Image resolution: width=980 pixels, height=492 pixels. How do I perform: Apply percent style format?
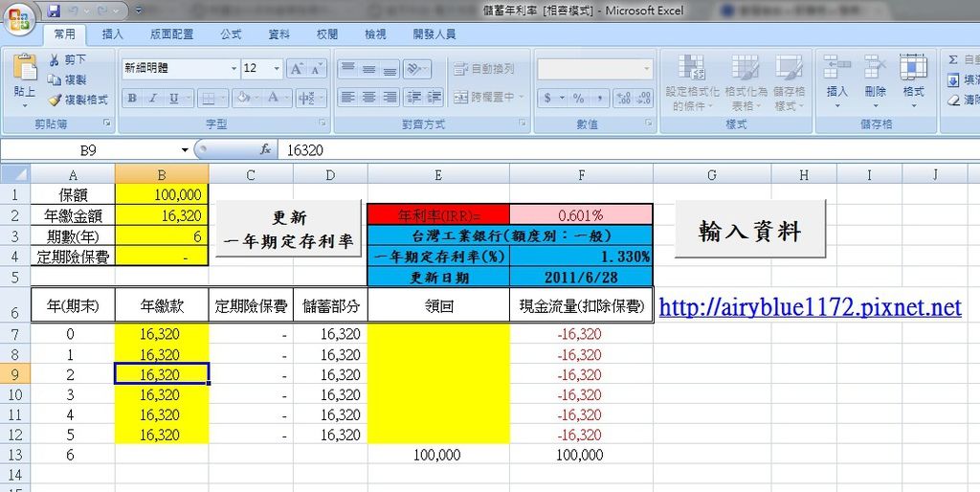click(579, 99)
